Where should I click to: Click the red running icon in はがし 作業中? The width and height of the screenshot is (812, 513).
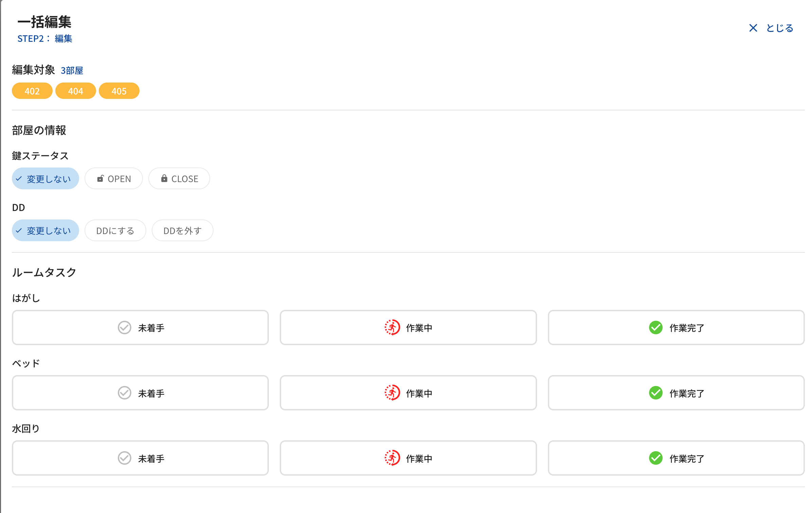point(392,328)
